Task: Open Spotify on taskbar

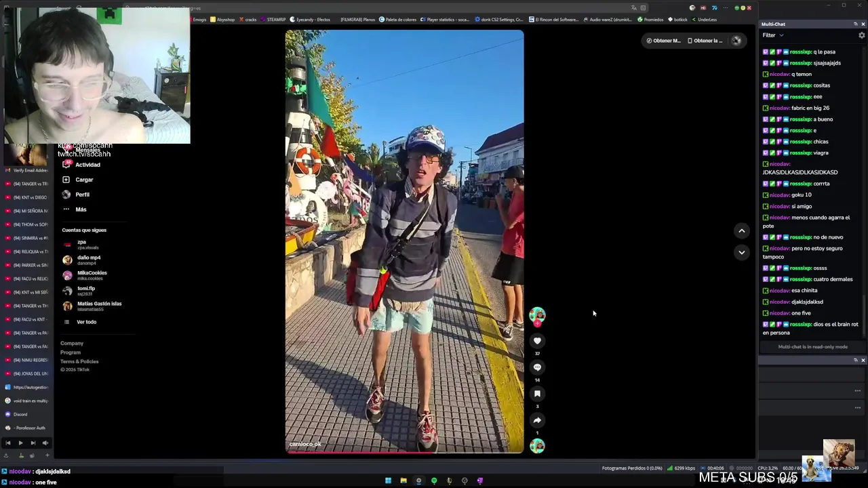Action: pos(434,481)
